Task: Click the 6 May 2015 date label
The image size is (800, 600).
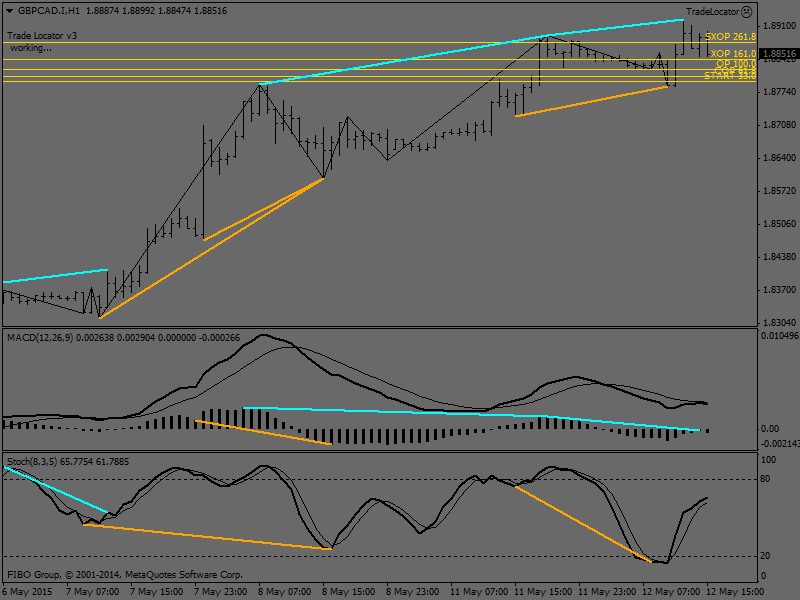Action: pos(27,591)
